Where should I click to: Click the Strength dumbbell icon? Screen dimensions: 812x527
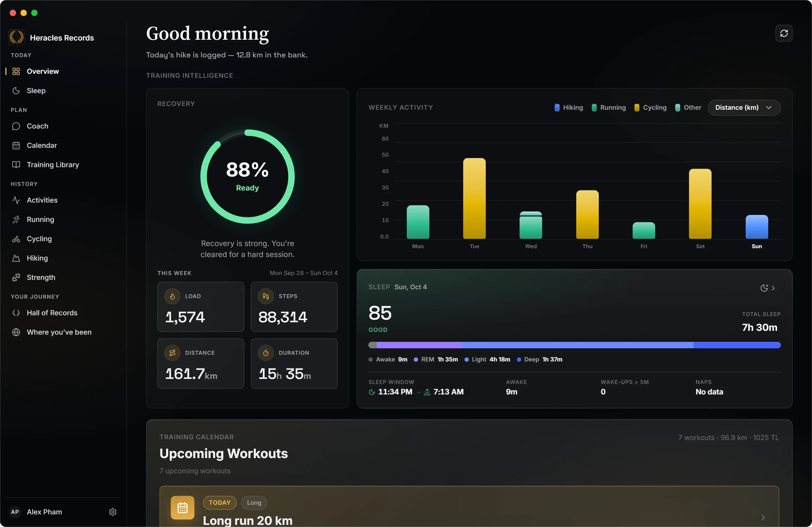click(x=16, y=277)
